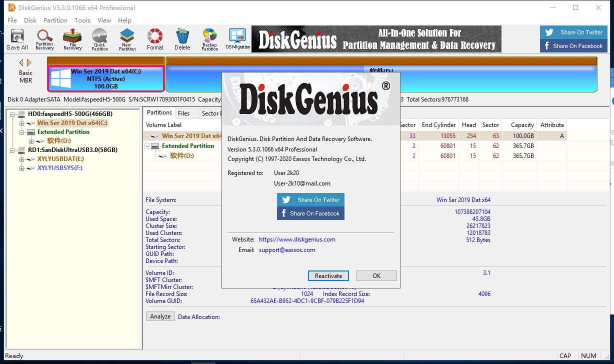This screenshot has height=364, width=614.
Task: Click Reactivate in the About dialog
Action: click(328, 276)
